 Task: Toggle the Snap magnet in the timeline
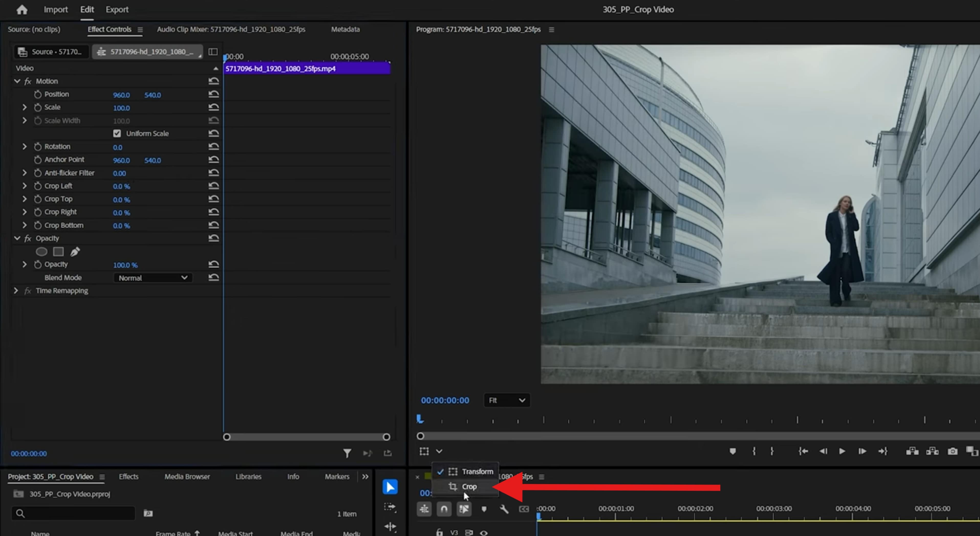click(x=444, y=509)
